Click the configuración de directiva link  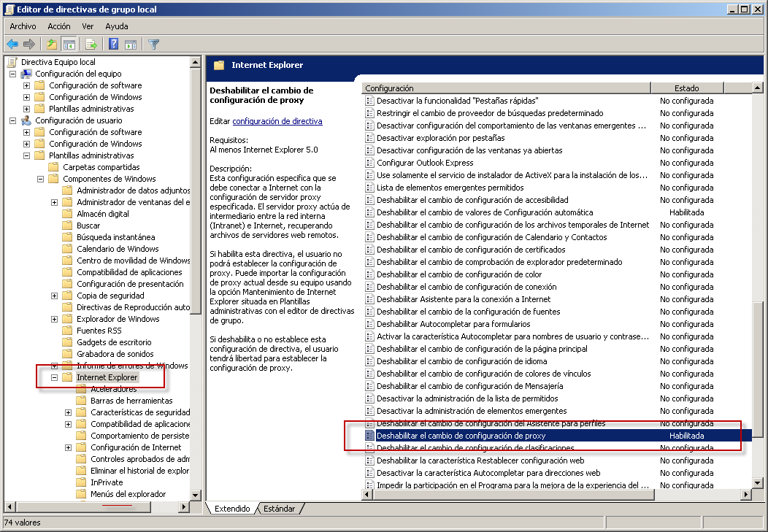(277, 121)
